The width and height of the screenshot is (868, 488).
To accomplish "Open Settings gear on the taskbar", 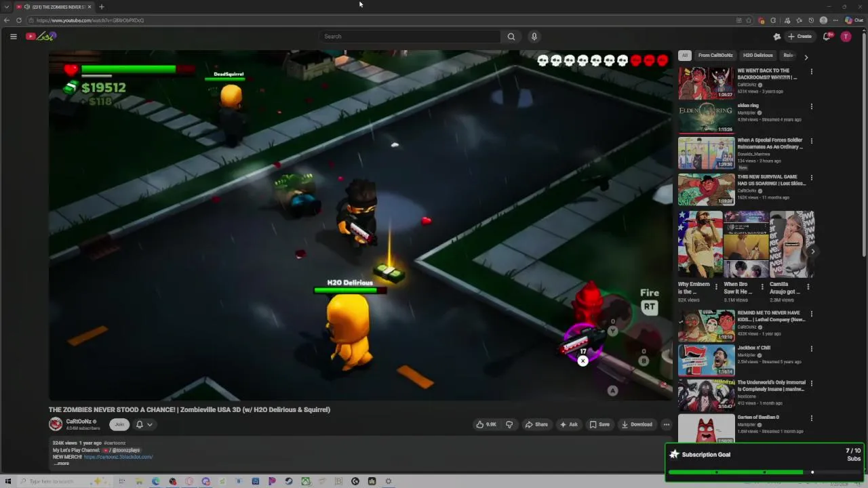I will [389, 481].
